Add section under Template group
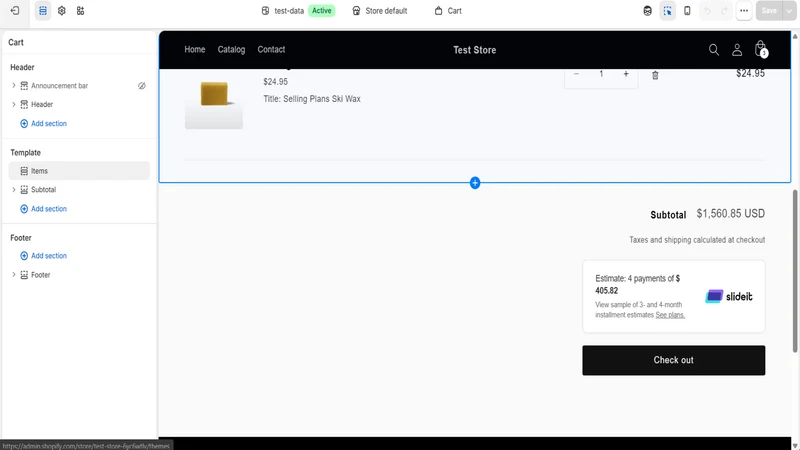Viewport: 800px width, 450px height. tap(43, 209)
